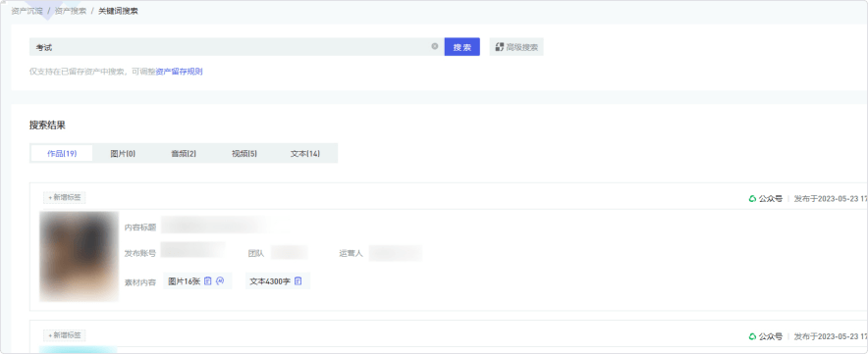Open 高级搜索 advanced search
The image size is (868, 354).
(x=516, y=47)
